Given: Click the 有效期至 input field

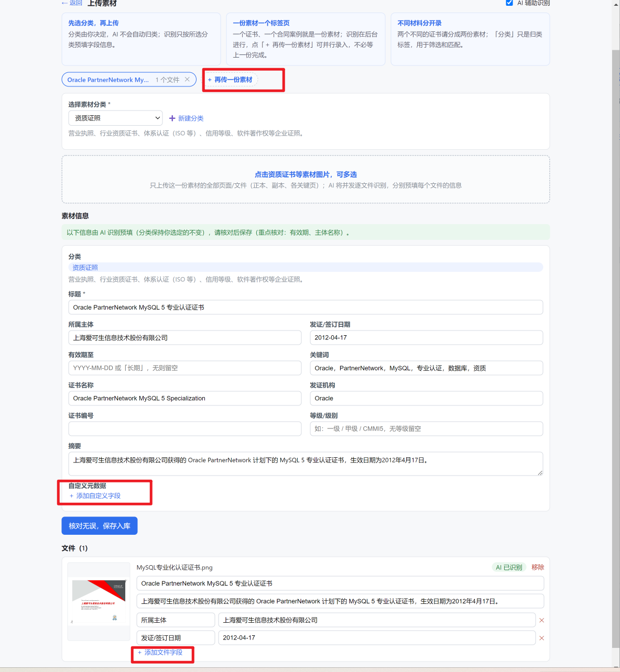Looking at the screenshot, I should (x=184, y=368).
